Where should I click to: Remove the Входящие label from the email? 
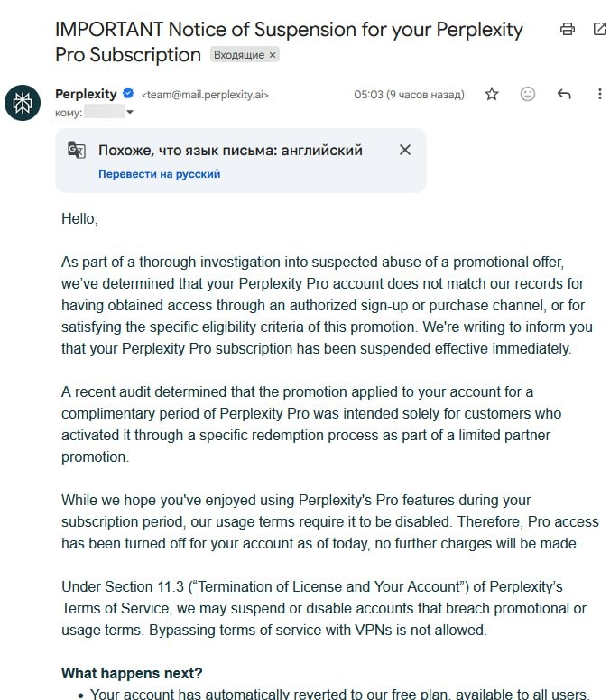[x=273, y=55]
